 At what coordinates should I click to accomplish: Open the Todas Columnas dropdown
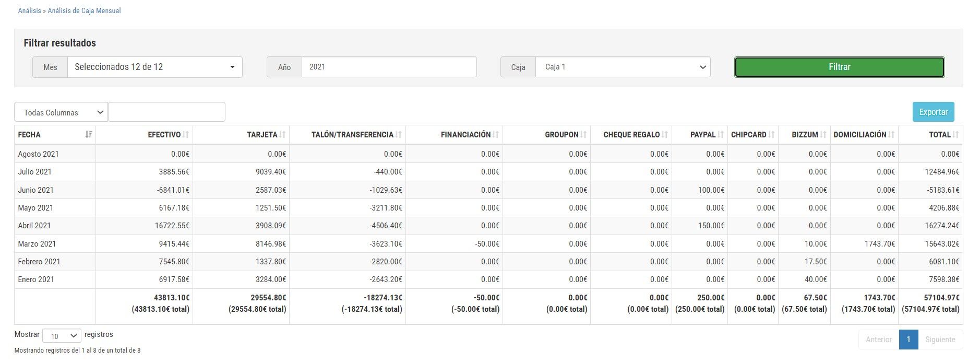point(61,112)
